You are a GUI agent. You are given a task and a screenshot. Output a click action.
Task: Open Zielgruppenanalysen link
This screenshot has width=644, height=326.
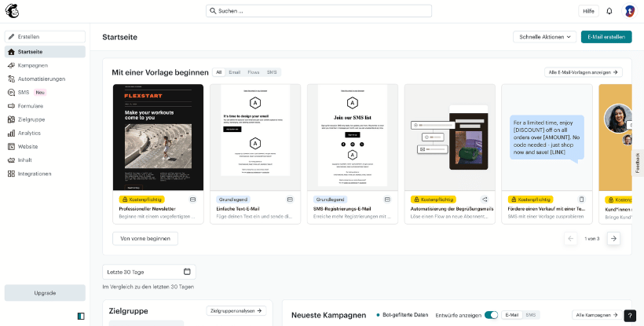point(236,311)
